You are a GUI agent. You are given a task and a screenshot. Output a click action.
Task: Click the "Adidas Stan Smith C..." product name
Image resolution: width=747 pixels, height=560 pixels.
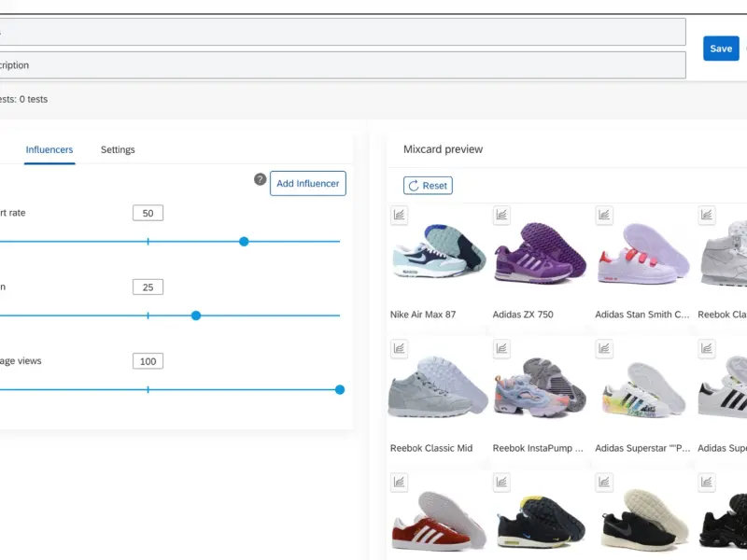[642, 315]
